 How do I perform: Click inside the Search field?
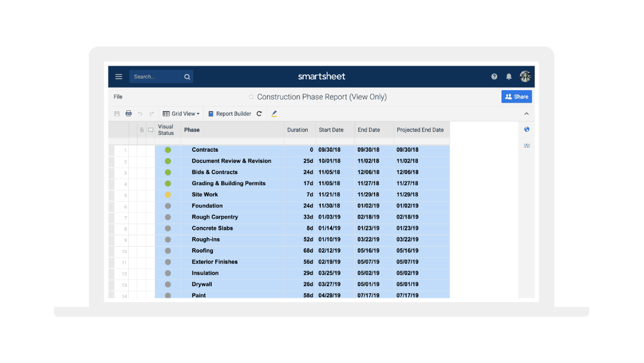(x=155, y=76)
